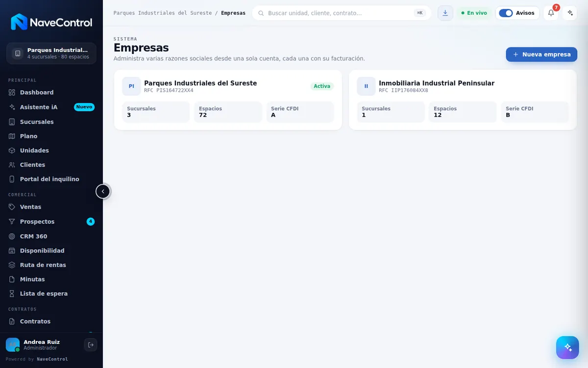Open the Minutas document icon
This screenshot has width=588, height=368.
click(x=12, y=279)
